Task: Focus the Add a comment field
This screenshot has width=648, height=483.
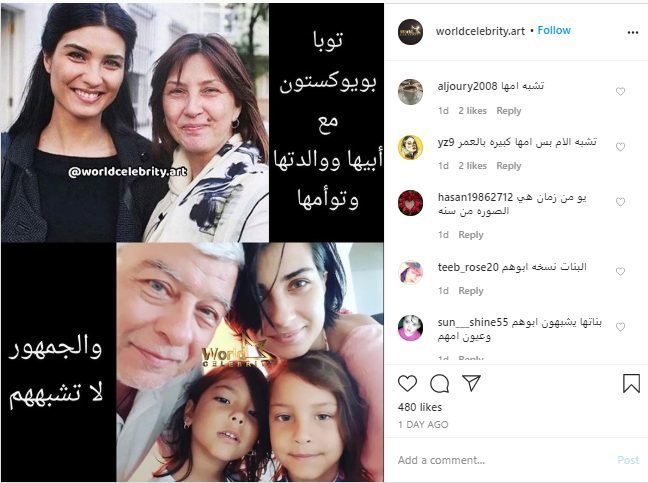Action: [x=504, y=460]
